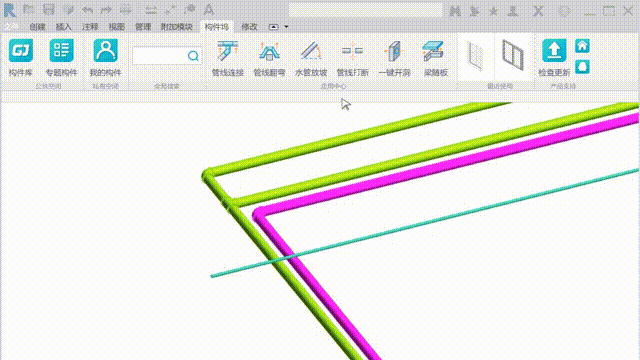Click the magnifier search icon
This screenshot has width=640, height=360.
coord(193,56)
